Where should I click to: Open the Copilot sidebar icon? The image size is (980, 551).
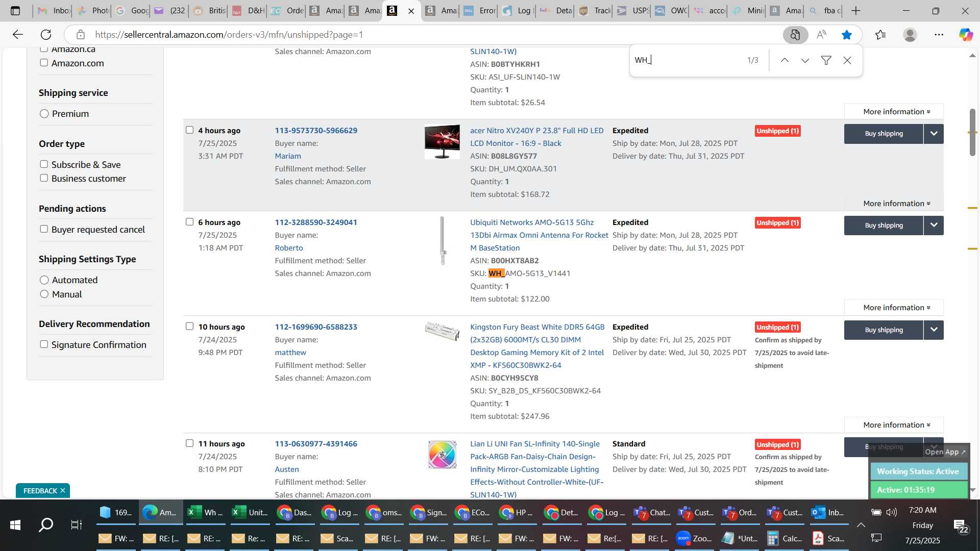pyautogui.click(x=966, y=35)
